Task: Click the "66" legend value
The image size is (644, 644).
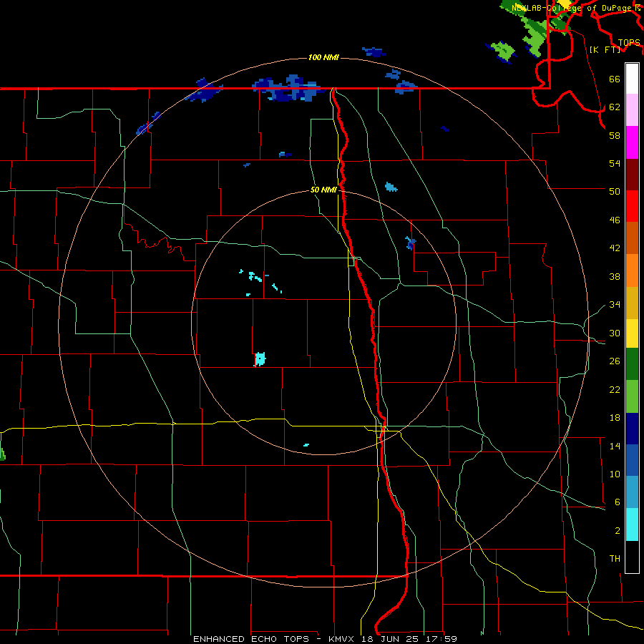Action: tap(615, 79)
